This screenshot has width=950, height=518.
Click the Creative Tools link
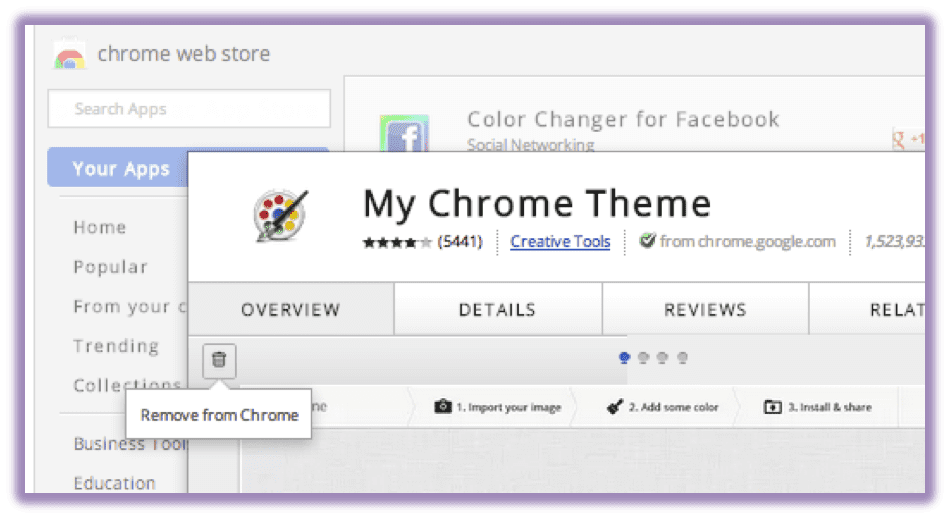(x=560, y=241)
